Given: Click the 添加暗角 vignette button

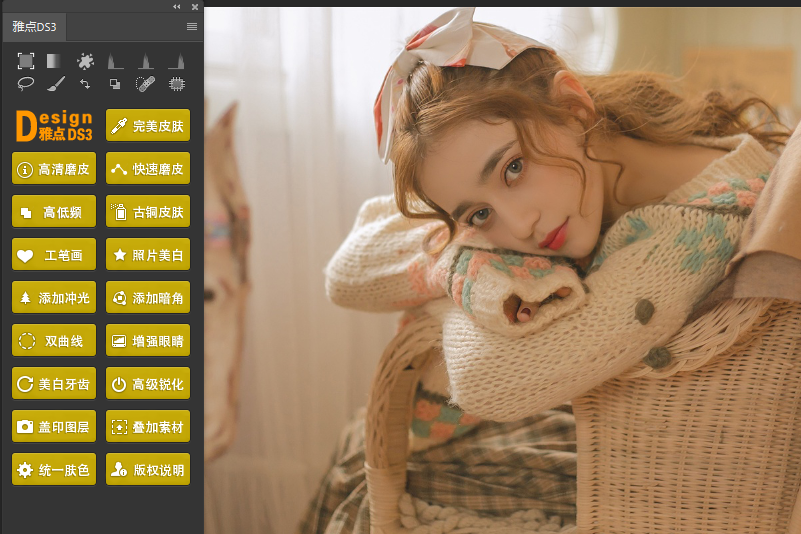Looking at the screenshot, I should [148, 297].
